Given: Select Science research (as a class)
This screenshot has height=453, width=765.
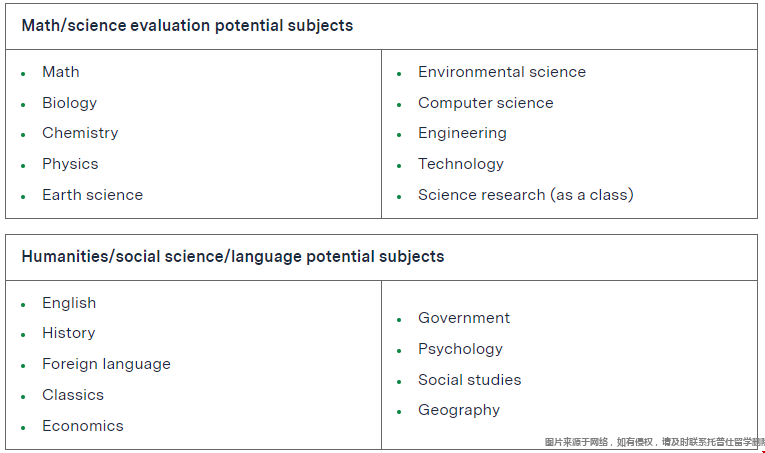Looking at the screenshot, I should [525, 195].
